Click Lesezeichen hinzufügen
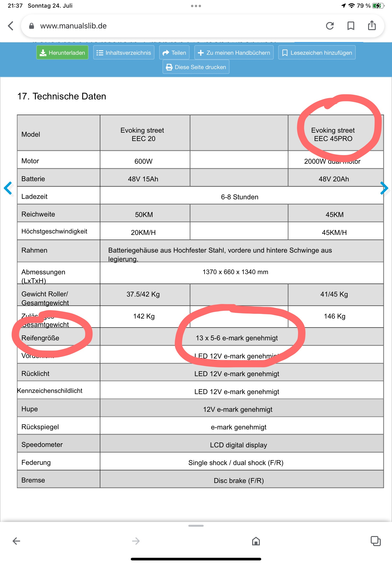Screen dimensions: 392x564 pos(317,53)
